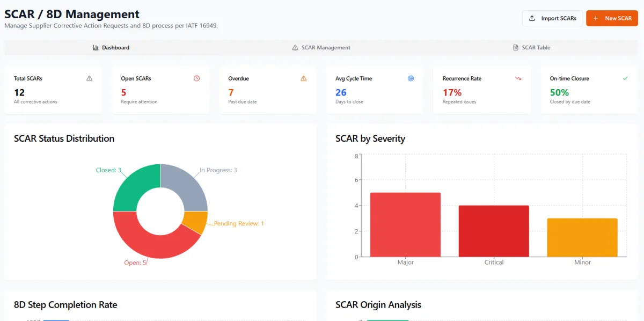Image resolution: width=644 pixels, height=321 pixels.
Task: Click the Major severity bar
Action: coord(405,225)
